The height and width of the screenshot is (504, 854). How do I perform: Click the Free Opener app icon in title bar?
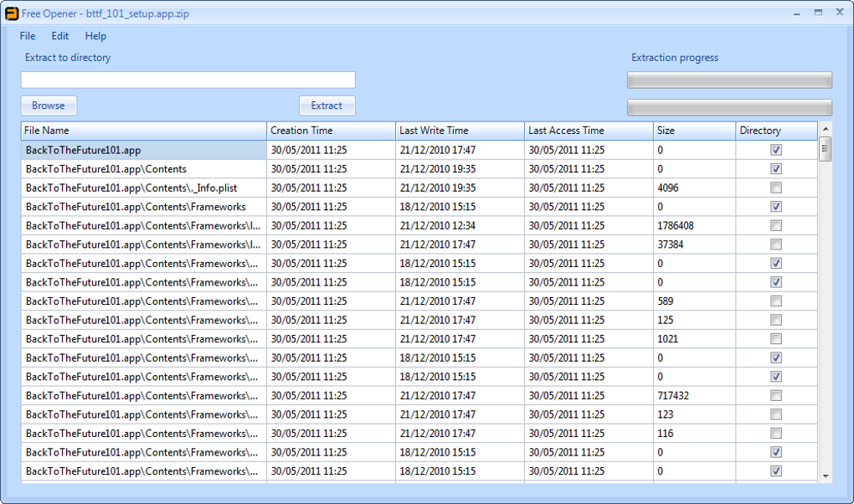[x=12, y=13]
